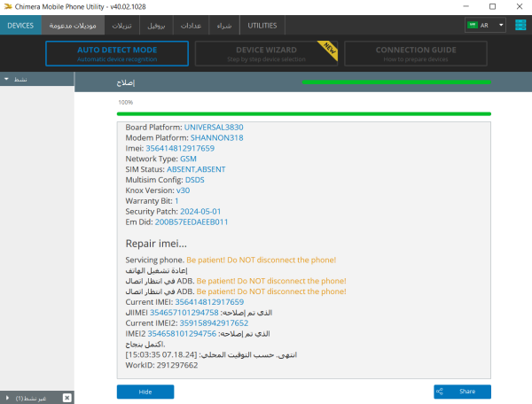Click the Warranty Bit value 1
This screenshot has width=532, height=404.
point(176,201)
